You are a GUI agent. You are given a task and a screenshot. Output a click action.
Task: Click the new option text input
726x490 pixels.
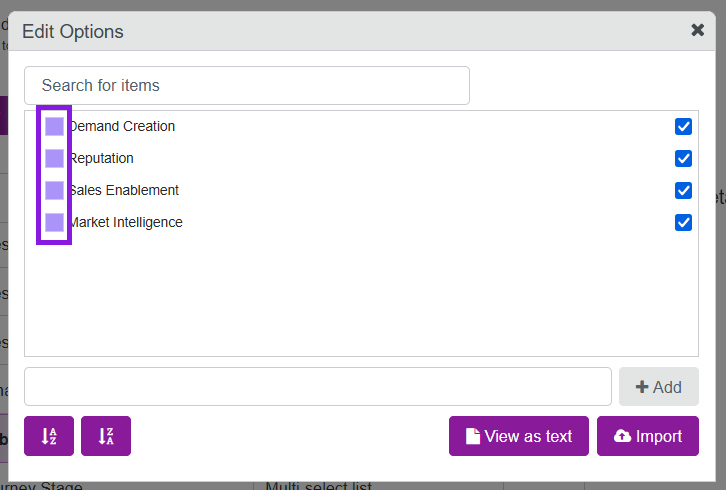[x=317, y=386]
